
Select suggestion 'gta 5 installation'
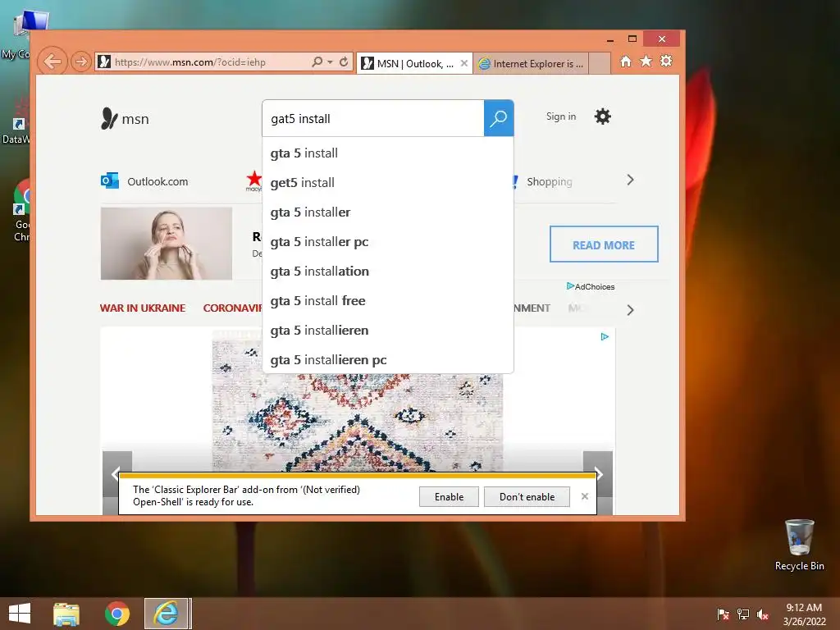pos(388,271)
